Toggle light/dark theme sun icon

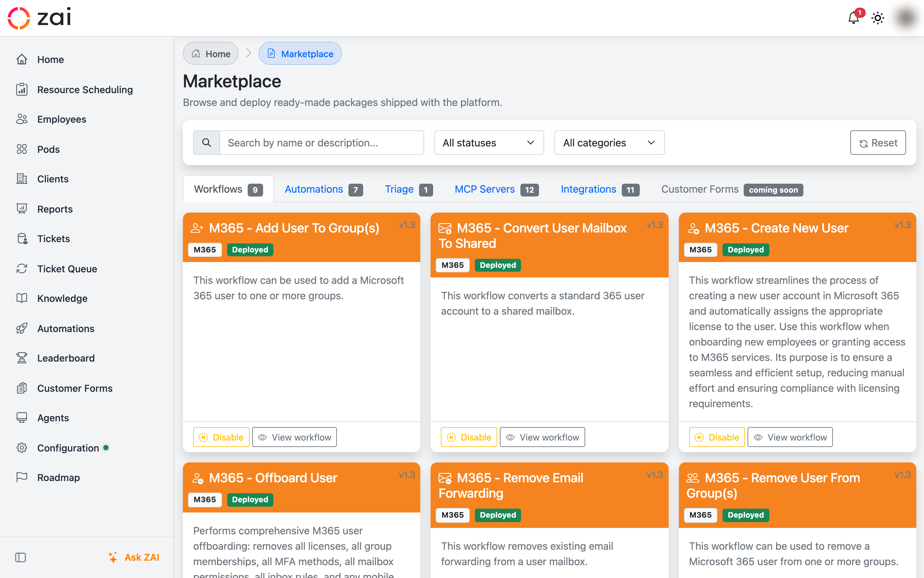[x=878, y=18]
